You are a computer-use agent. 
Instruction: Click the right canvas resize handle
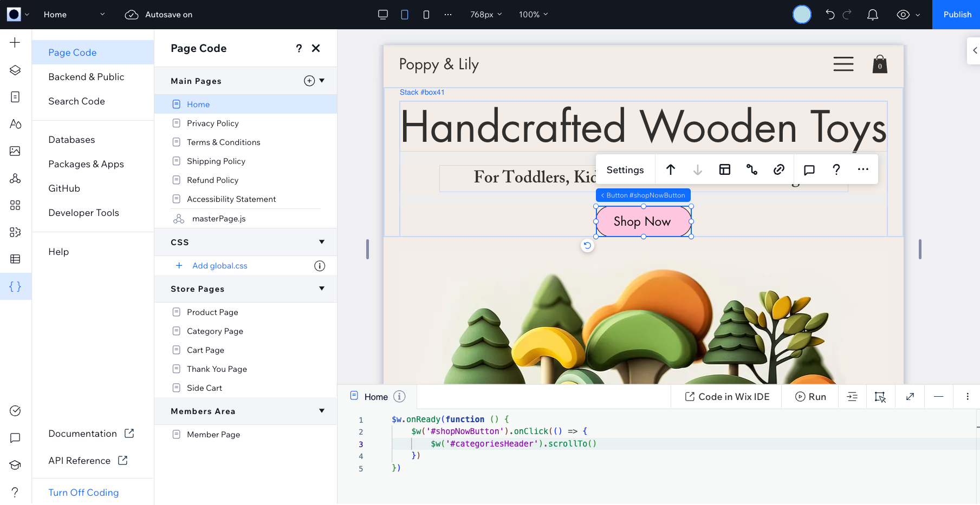pos(920,249)
